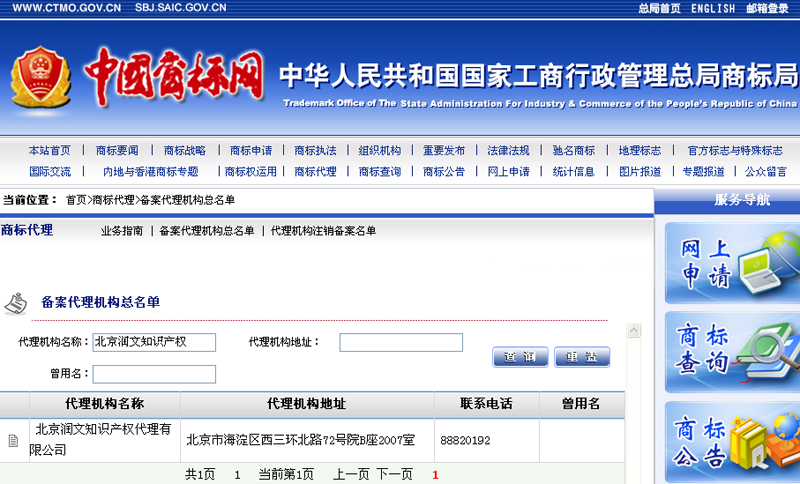Image resolution: width=800 pixels, height=484 pixels.
Task: Click 商标代理 section title
Action: click(x=27, y=231)
